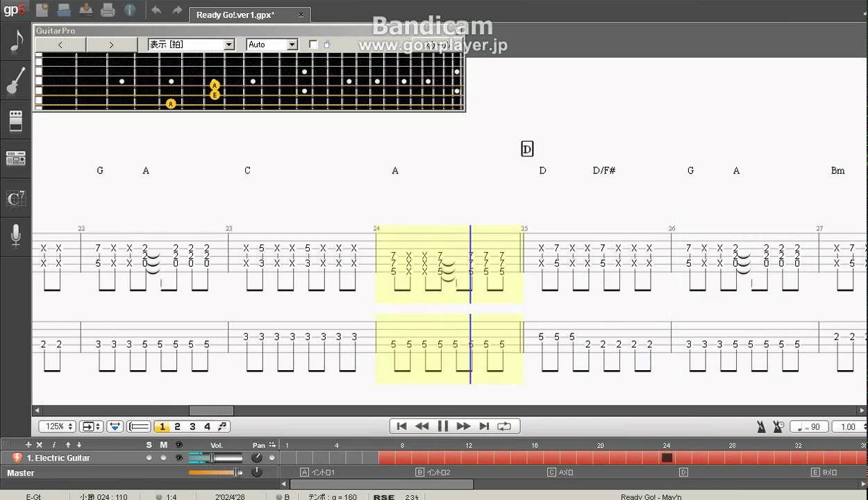Create a new file from the toolbar
Image resolution: width=868 pixels, height=500 pixels.
42,10
